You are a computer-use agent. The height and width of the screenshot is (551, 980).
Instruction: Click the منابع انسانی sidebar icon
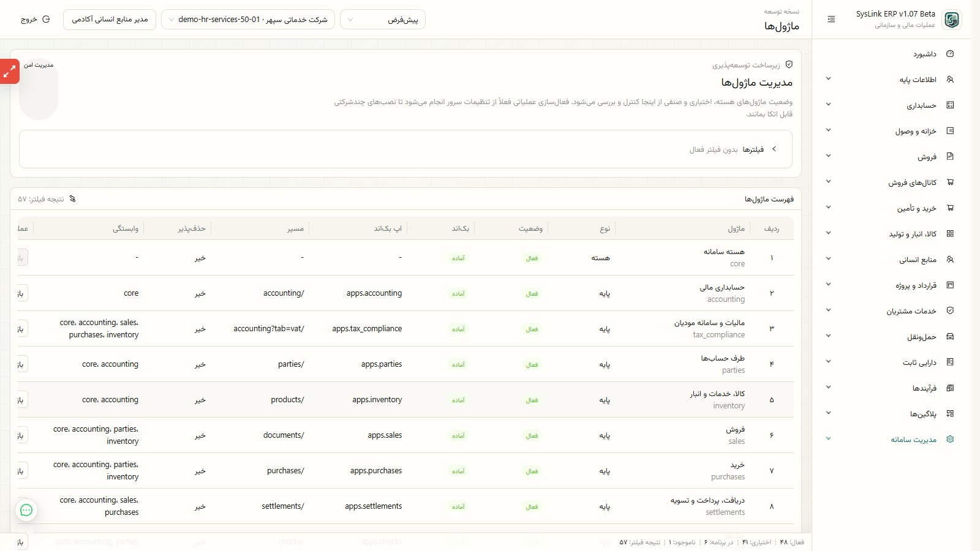(x=950, y=260)
